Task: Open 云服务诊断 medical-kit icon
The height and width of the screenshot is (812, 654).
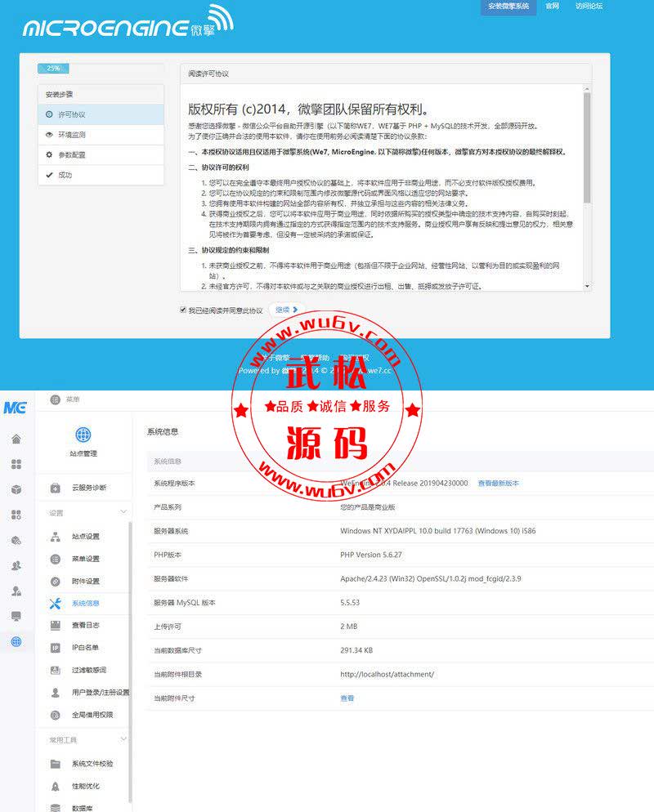Action: click(x=56, y=488)
